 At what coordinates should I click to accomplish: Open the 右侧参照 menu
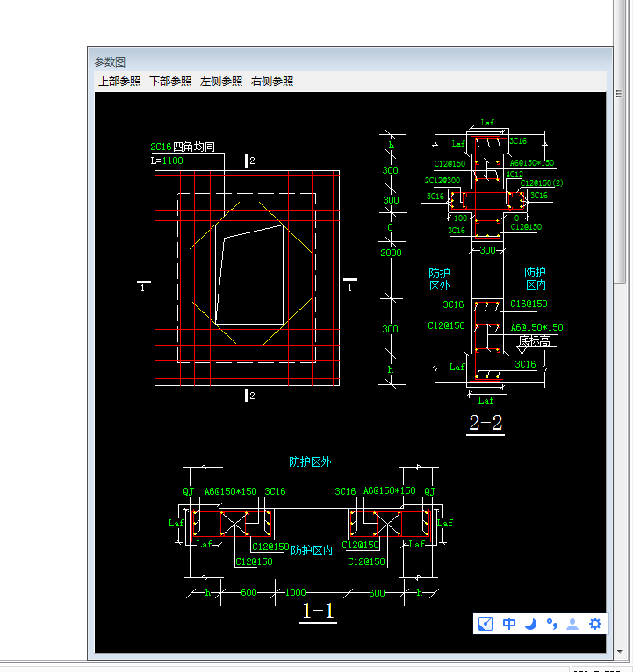272,81
